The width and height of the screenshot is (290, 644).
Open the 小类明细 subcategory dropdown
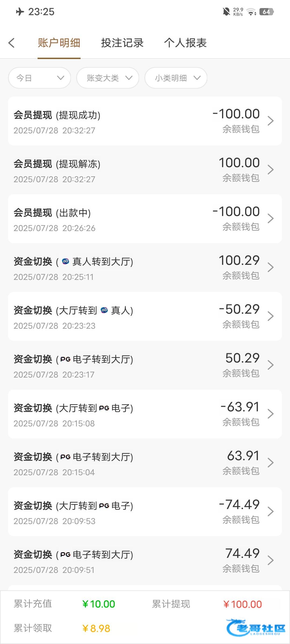pos(176,78)
